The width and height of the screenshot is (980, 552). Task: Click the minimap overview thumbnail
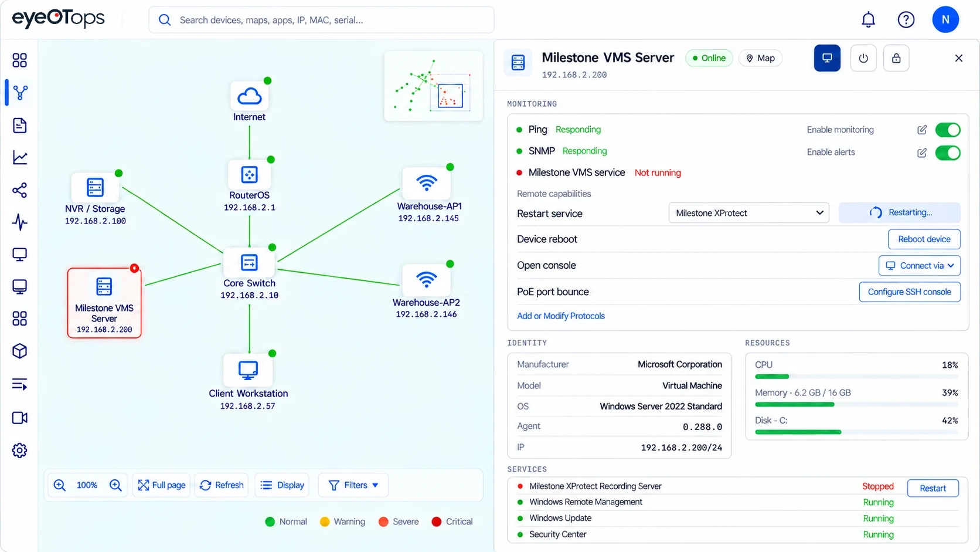[434, 86]
